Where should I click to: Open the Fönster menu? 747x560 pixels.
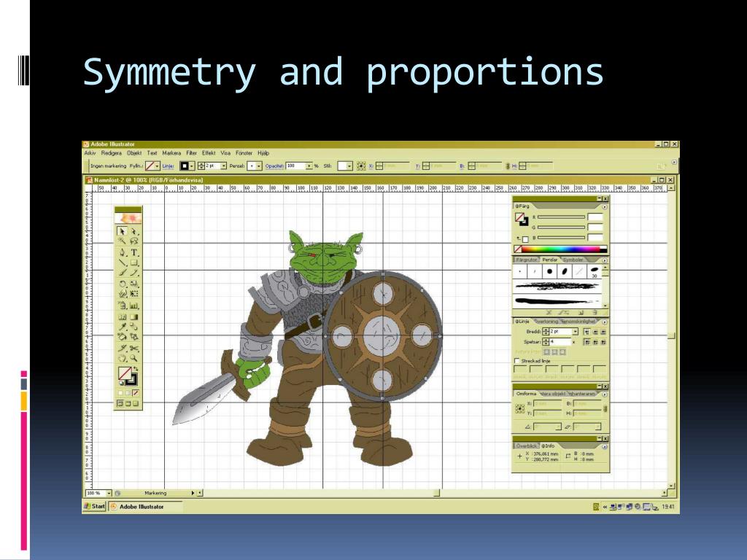click(244, 153)
